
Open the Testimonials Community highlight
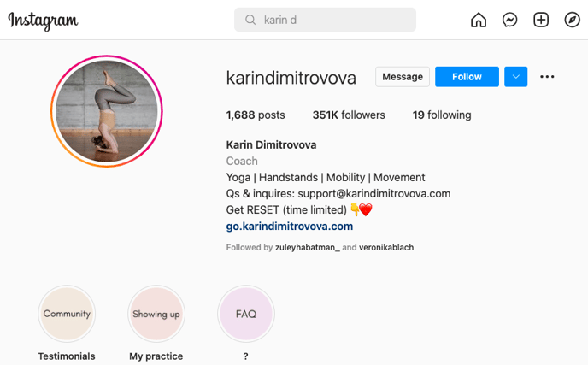[67, 314]
